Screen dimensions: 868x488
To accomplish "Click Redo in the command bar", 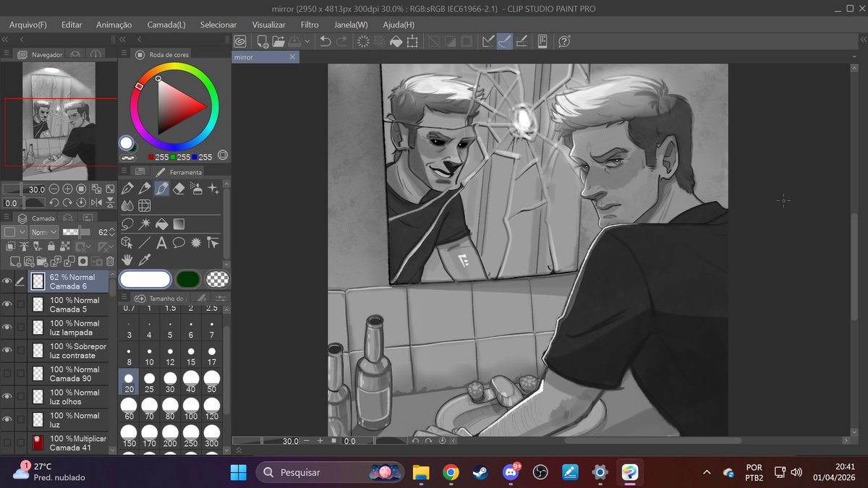I will point(341,42).
